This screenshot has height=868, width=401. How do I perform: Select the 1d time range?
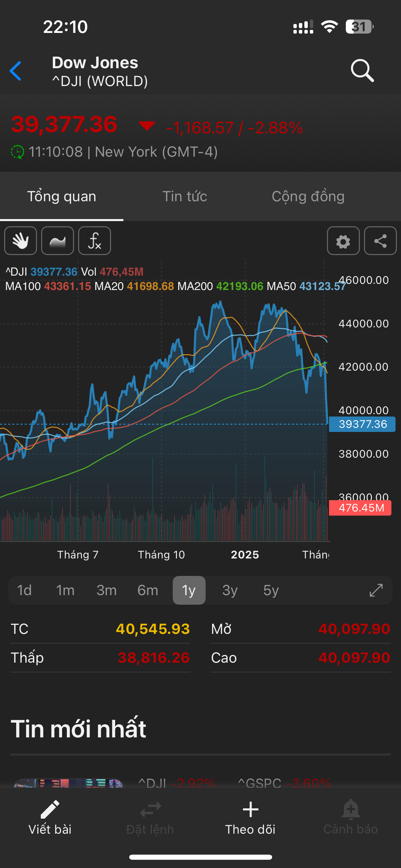[x=24, y=590]
